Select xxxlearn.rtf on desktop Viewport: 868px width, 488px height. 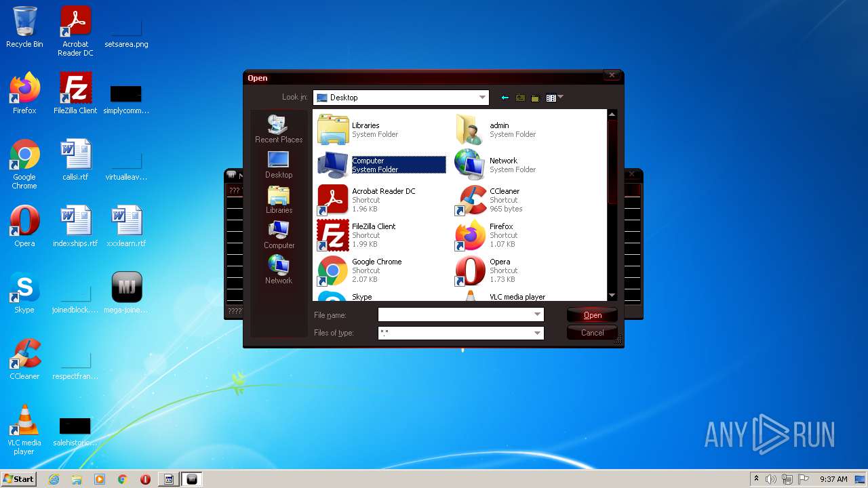pyautogui.click(x=126, y=226)
